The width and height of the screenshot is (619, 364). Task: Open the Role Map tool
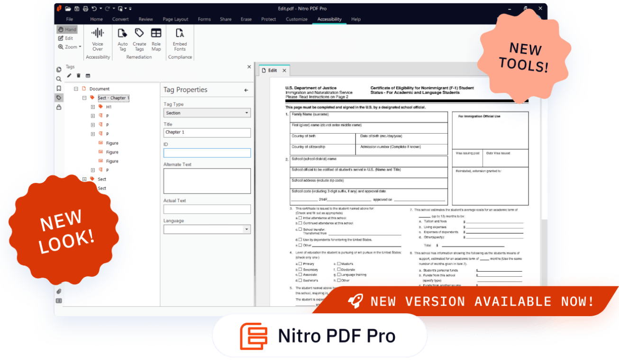(x=156, y=39)
